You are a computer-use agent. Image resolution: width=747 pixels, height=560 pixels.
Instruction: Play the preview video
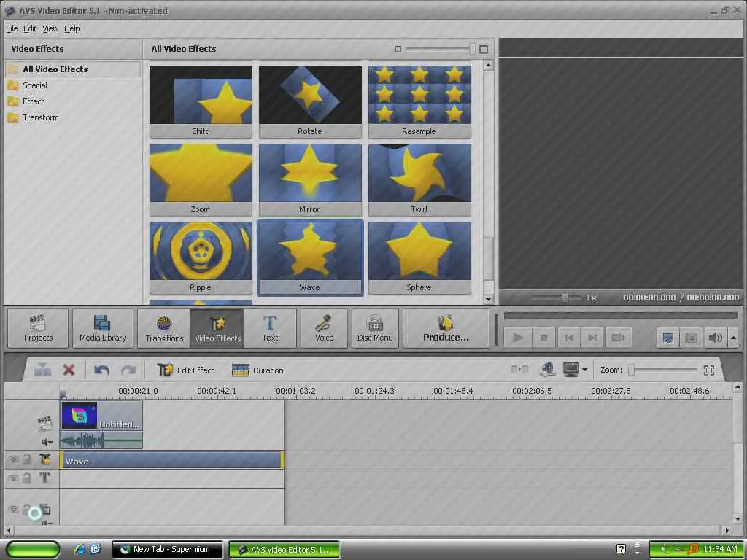[x=517, y=338]
